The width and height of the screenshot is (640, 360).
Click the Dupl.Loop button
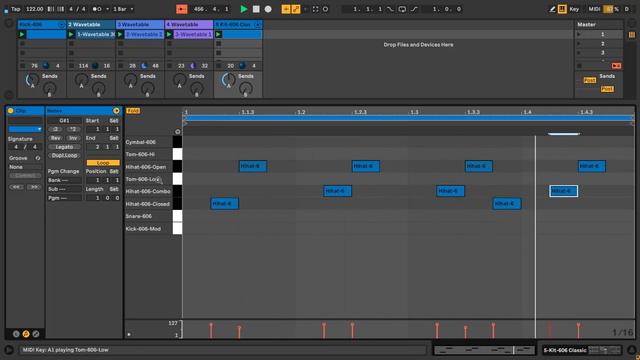coord(64,156)
